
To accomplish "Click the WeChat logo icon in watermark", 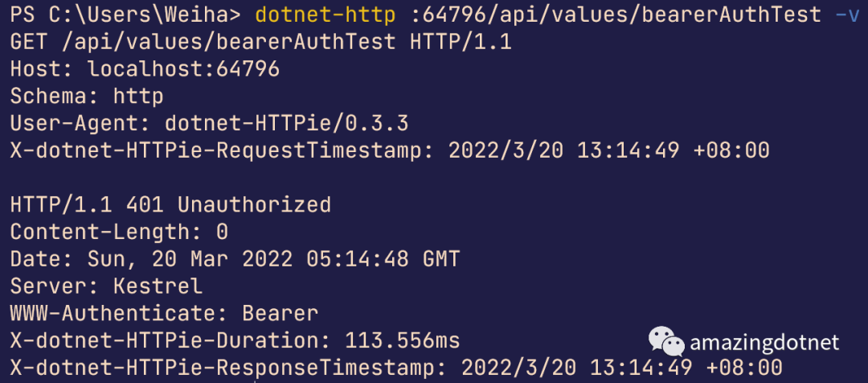I will click(666, 341).
